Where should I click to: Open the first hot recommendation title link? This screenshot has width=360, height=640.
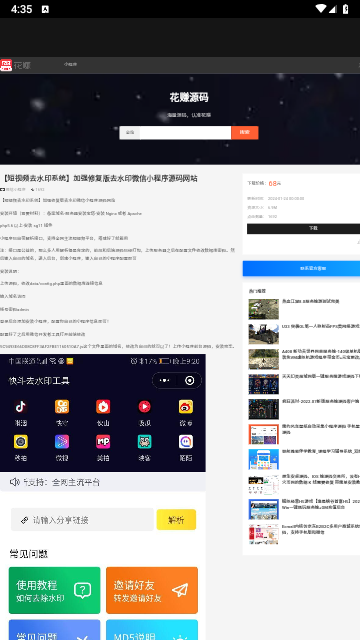(x=311, y=301)
